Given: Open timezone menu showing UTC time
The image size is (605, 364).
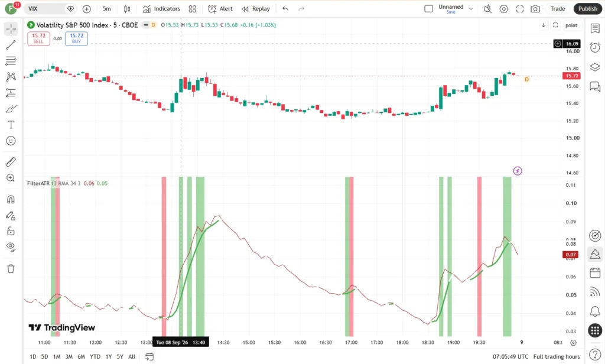Looking at the screenshot, I should pyautogui.click(x=510, y=357).
